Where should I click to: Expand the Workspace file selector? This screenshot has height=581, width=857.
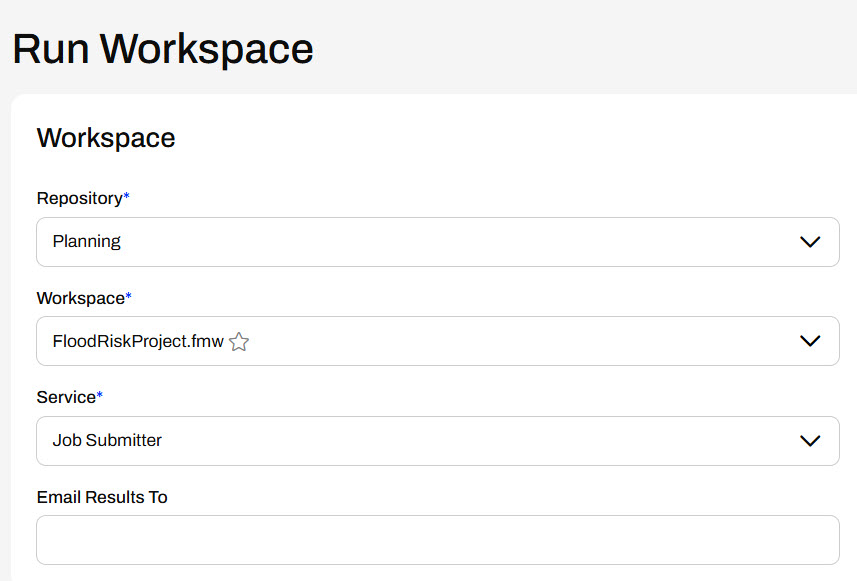click(500, 341)
